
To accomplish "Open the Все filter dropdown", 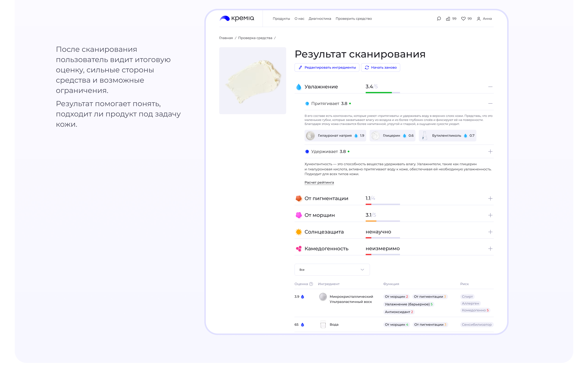I will [332, 270].
